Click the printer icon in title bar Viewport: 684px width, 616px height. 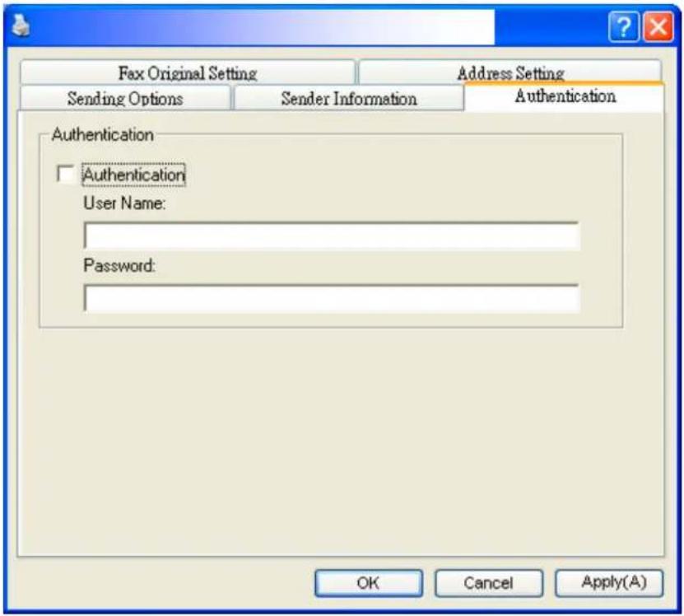(20, 26)
